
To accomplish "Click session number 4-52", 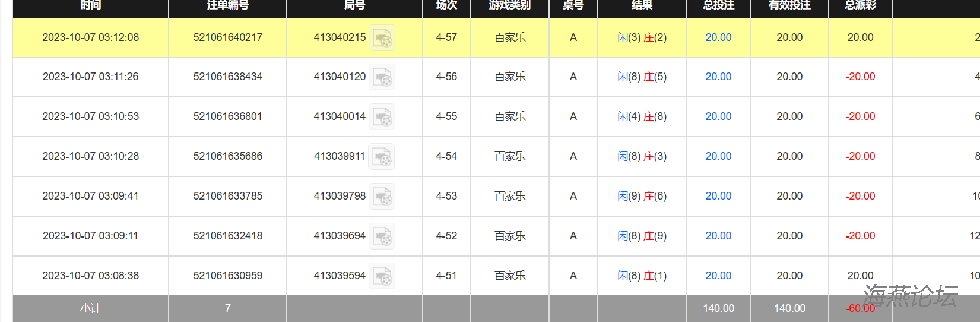I will point(446,236).
